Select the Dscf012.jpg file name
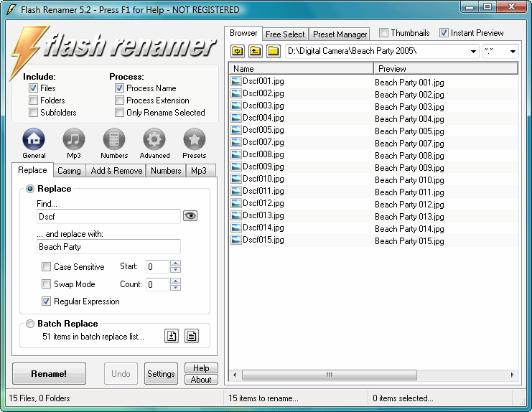Screen dimensions: 532x412 point(263,203)
